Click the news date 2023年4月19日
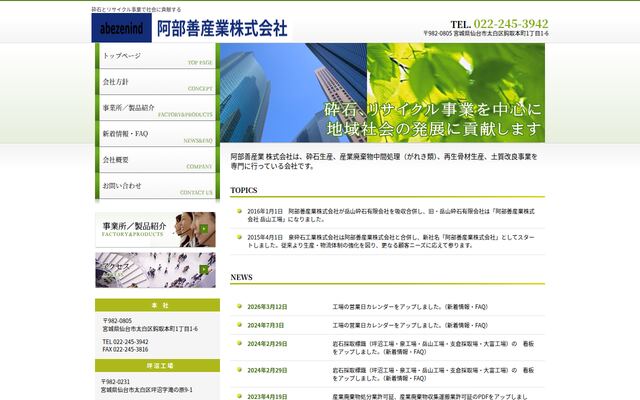Screen dimensions: 640x400 click(267, 396)
